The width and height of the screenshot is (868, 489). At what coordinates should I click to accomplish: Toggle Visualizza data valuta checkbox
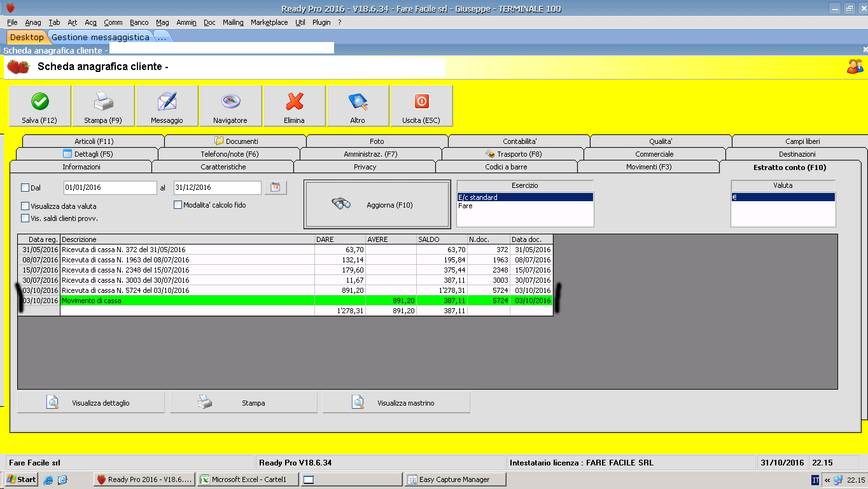(25, 206)
